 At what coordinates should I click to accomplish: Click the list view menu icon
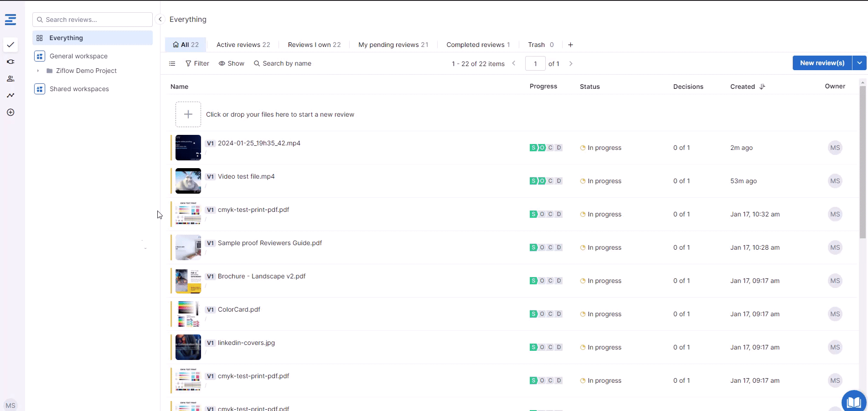click(172, 64)
